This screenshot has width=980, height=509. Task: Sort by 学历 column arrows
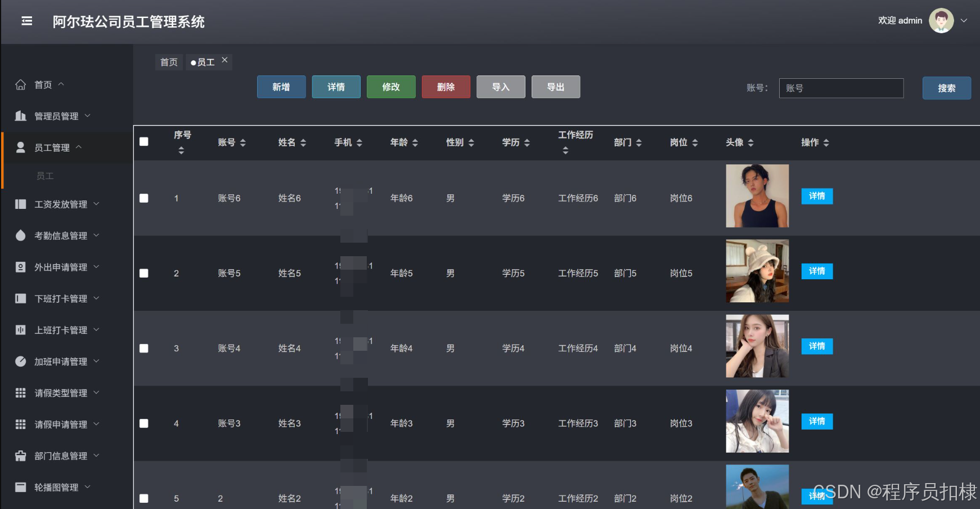click(527, 142)
